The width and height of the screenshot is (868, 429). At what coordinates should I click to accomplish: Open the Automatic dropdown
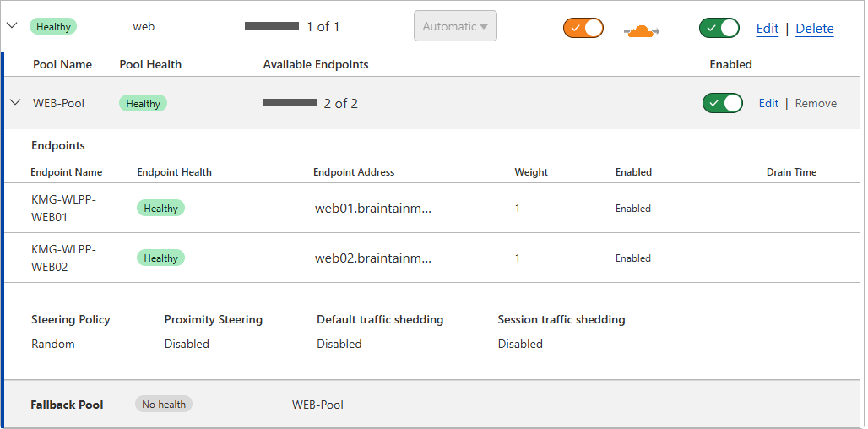pos(455,26)
